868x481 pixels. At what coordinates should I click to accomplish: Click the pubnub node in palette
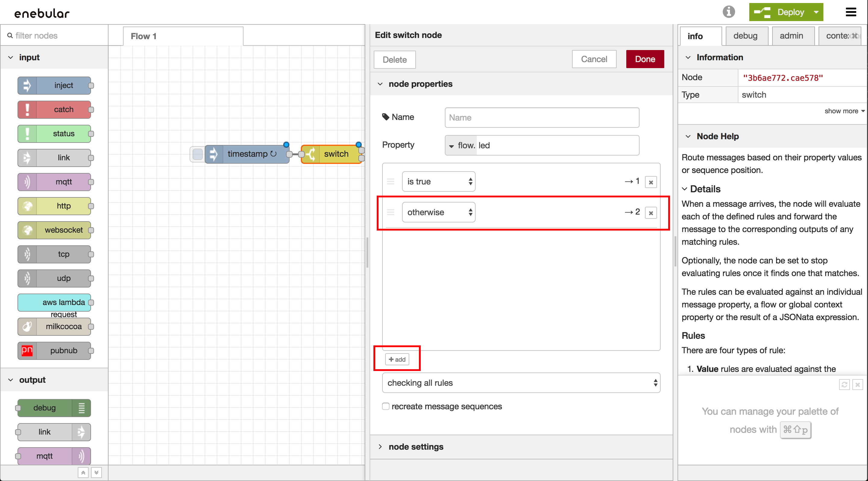pyautogui.click(x=55, y=351)
